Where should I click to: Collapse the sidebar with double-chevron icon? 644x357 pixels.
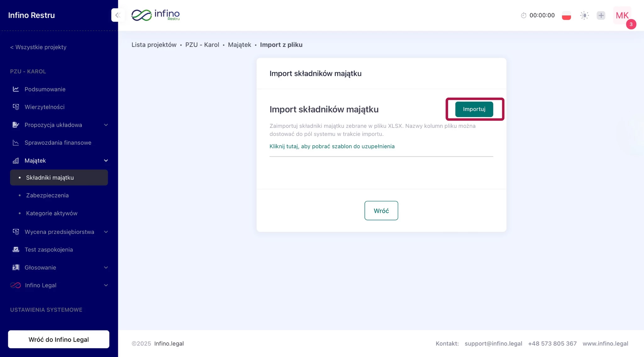(x=118, y=15)
